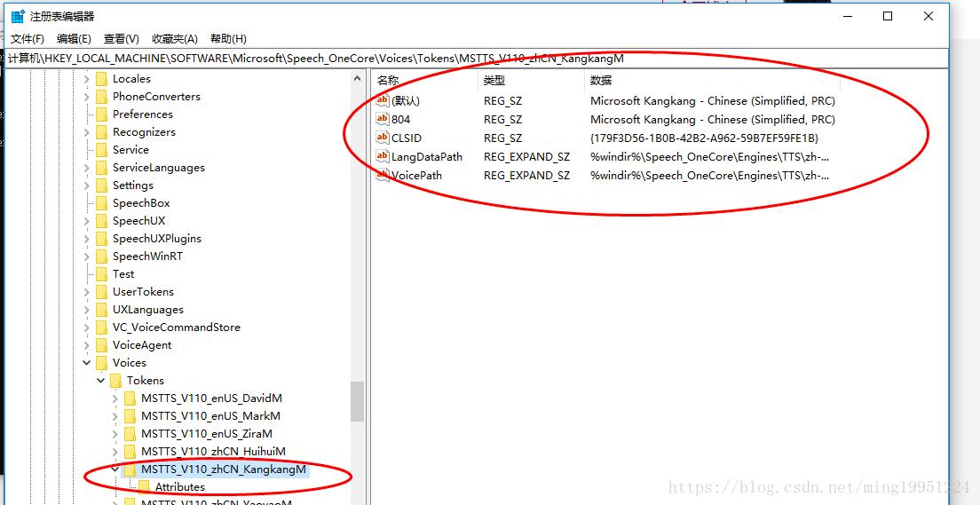Click the LangDataPath value name
The height and width of the screenshot is (505, 980).
point(427,157)
